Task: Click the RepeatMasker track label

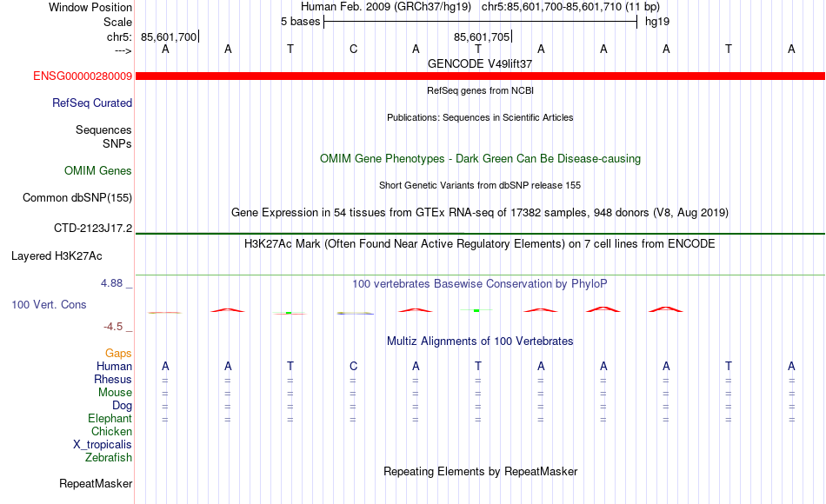Action: (96, 484)
